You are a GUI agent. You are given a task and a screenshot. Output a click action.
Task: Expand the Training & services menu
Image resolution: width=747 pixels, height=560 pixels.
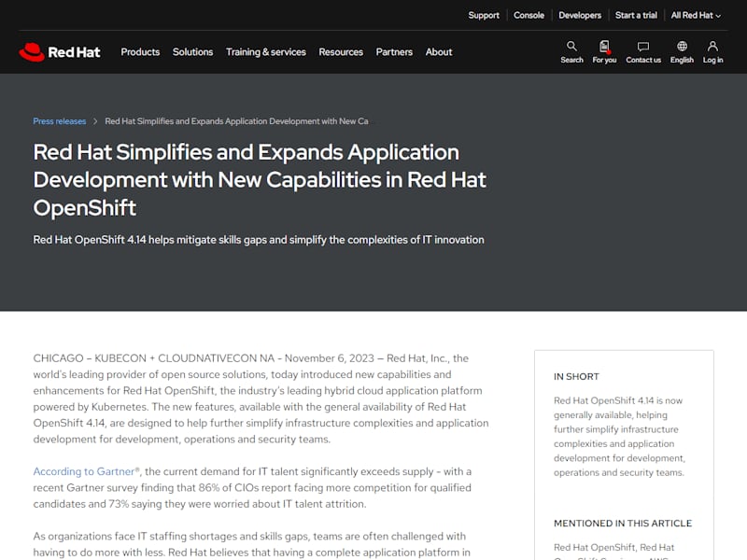(265, 52)
